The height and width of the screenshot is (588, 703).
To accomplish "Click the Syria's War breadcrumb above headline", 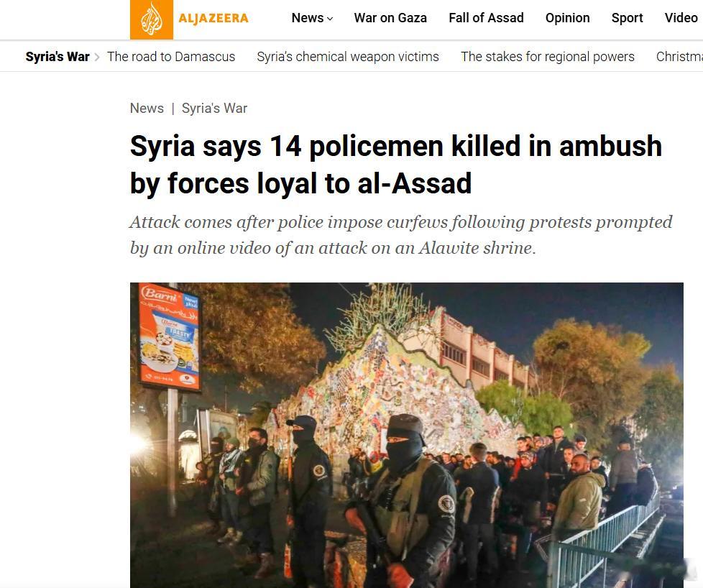I will 214,108.
